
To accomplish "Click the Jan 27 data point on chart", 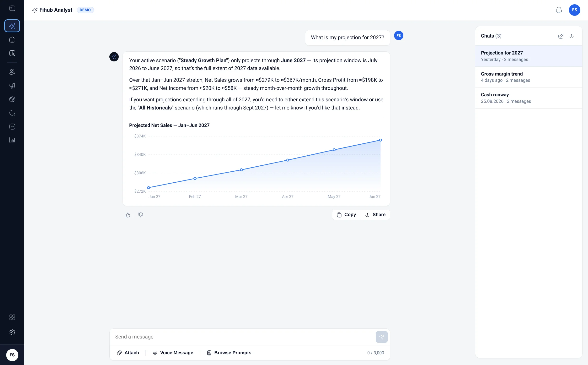I will [149, 188].
